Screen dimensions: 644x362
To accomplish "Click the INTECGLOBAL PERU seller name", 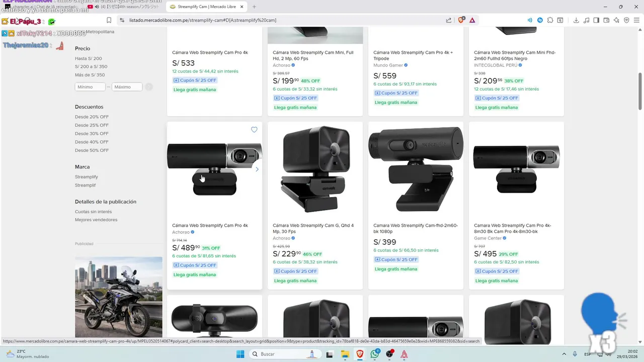I will tap(495, 65).
